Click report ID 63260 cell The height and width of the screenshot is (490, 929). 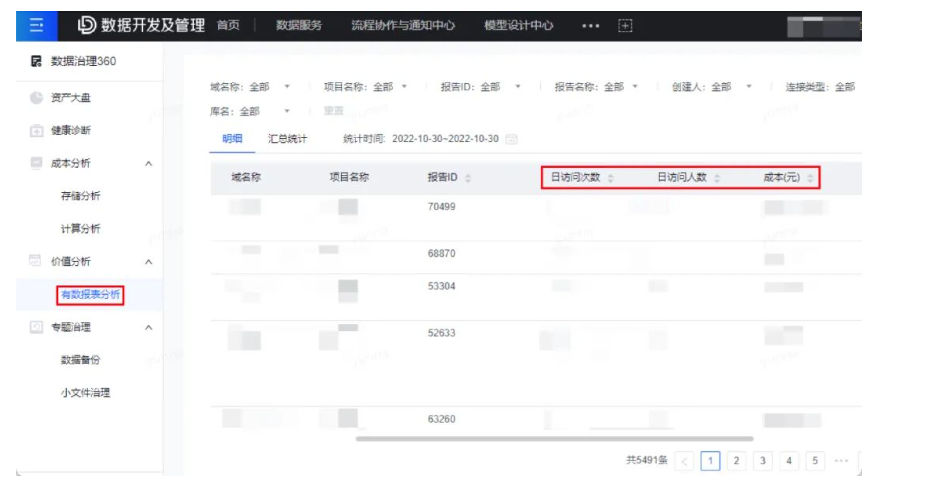pyautogui.click(x=441, y=419)
